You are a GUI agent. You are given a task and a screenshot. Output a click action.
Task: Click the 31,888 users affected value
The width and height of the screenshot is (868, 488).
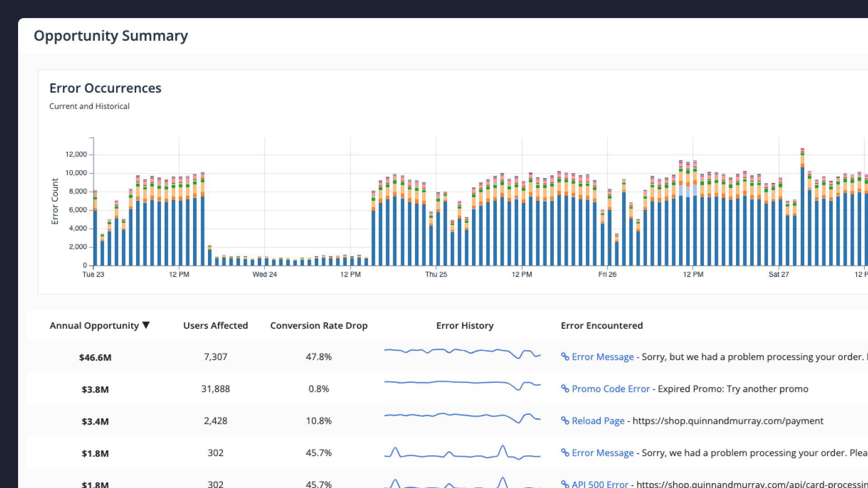tap(216, 389)
